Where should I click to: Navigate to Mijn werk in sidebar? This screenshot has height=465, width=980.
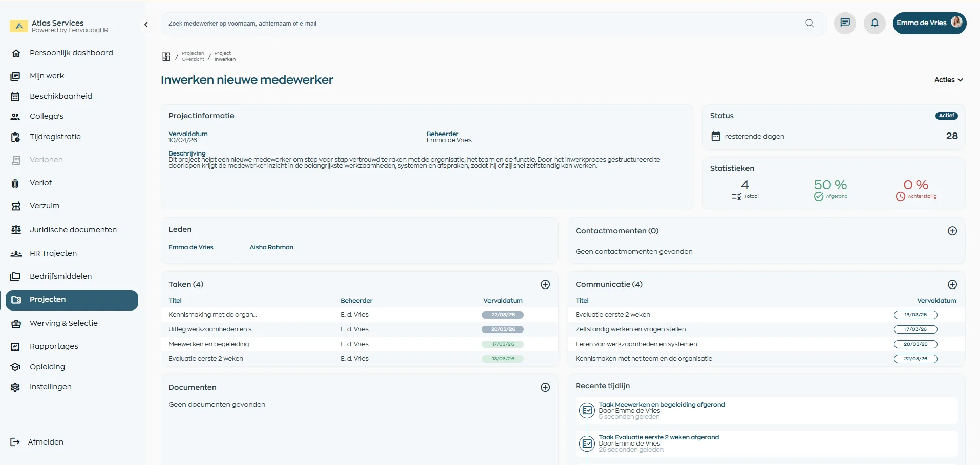(x=46, y=76)
